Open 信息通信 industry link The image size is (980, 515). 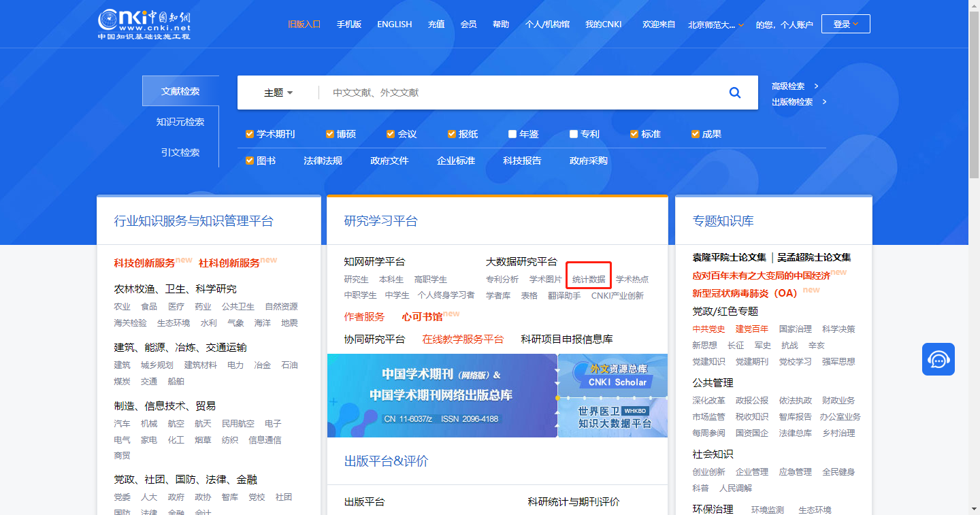point(265,439)
